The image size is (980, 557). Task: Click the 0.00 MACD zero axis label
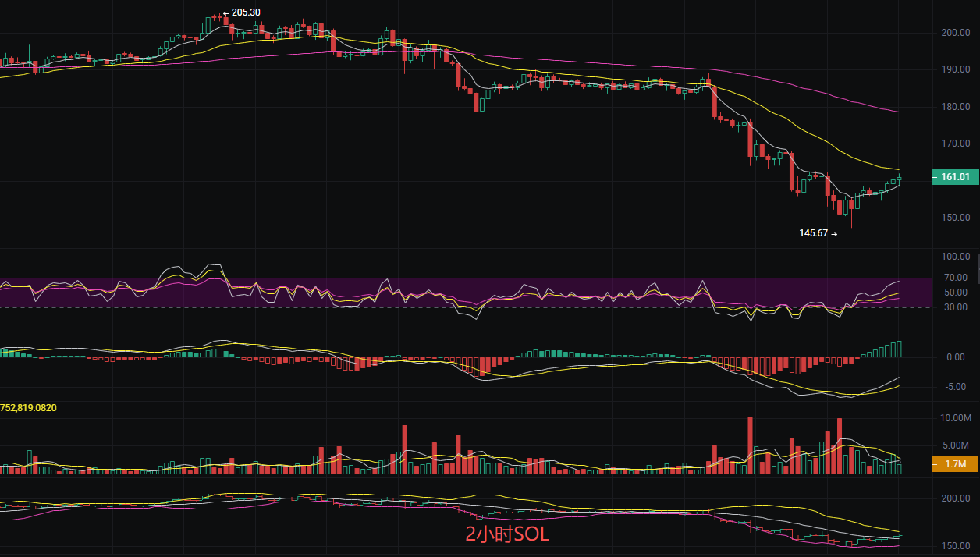pyautogui.click(x=955, y=357)
